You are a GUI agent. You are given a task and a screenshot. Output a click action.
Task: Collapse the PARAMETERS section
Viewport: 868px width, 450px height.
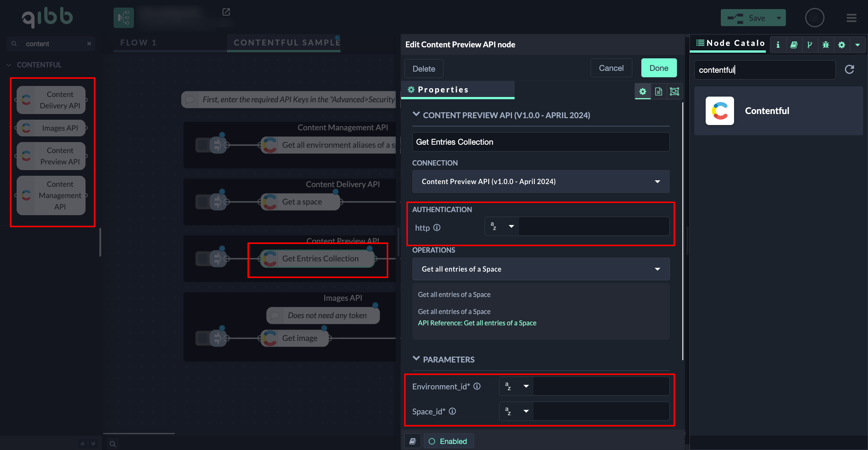(x=416, y=359)
